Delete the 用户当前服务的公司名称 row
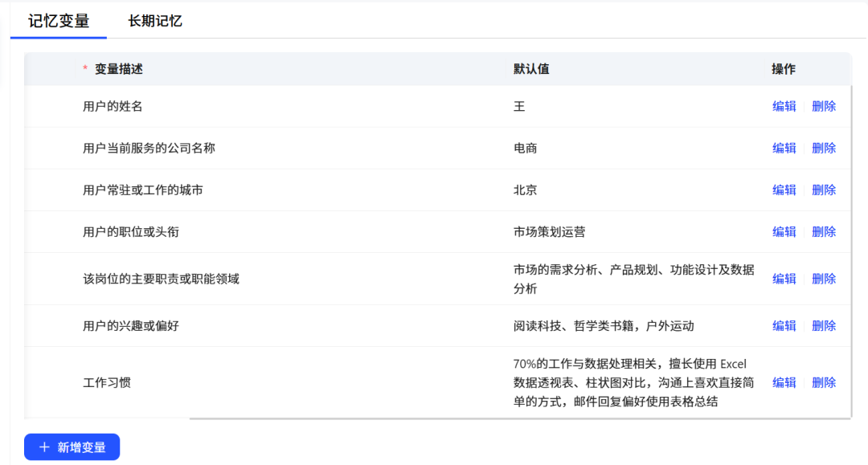The height and width of the screenshot is (465, 868). tap(824, 149)
